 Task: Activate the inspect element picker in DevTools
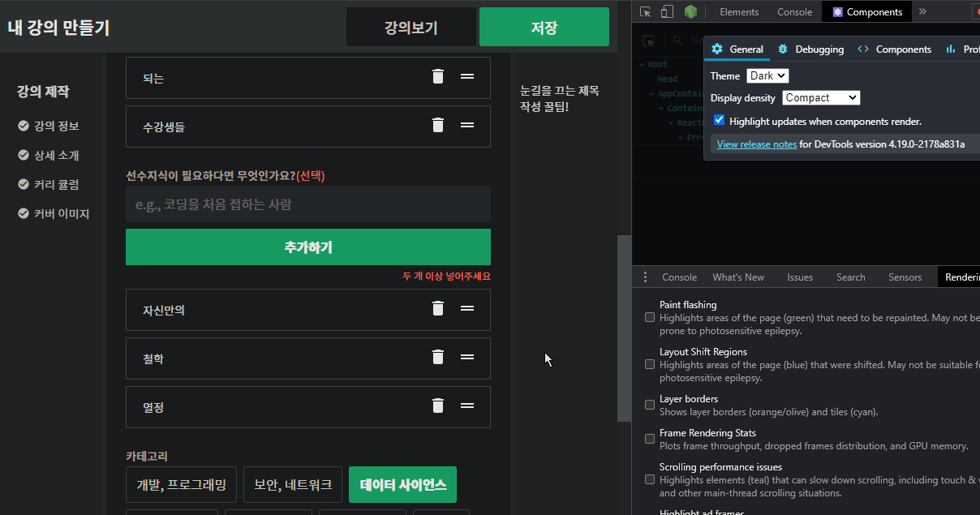click(646, 11)
